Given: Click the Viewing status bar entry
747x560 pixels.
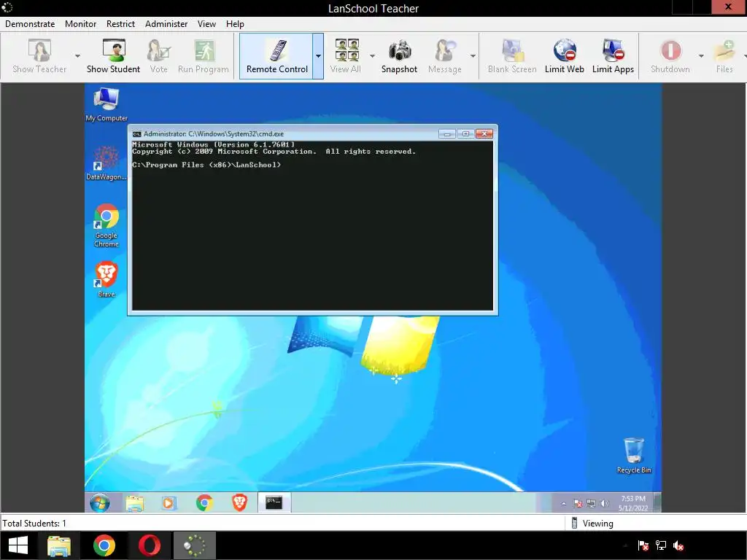Looking at the screenshot, I should click(x=592, y=524).
